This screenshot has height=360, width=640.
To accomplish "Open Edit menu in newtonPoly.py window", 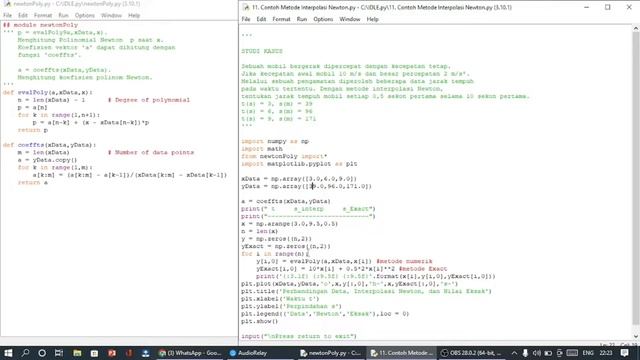I will coord(23,16).
